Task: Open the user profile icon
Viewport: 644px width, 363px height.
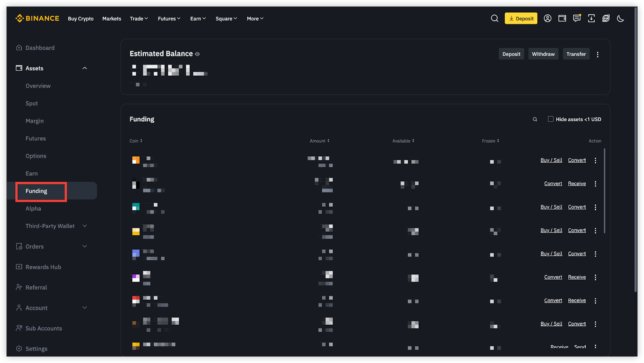Action: click(x=547, y=19)
